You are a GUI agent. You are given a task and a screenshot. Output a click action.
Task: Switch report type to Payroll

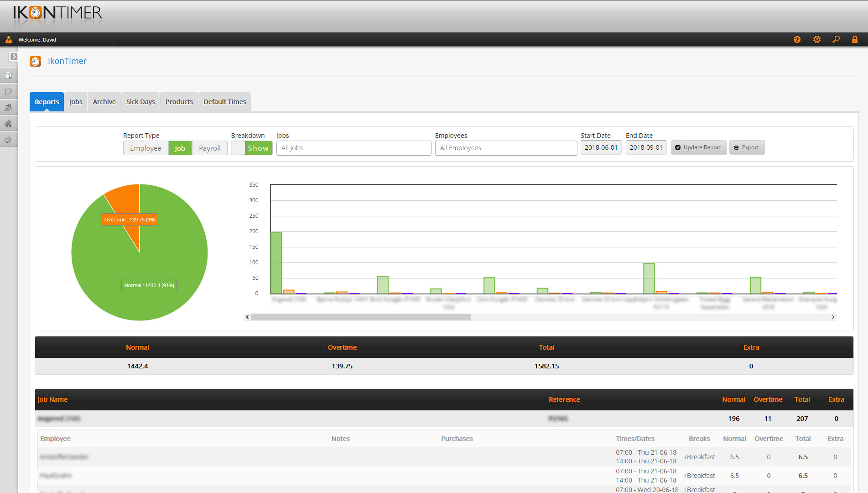(209, 148)
